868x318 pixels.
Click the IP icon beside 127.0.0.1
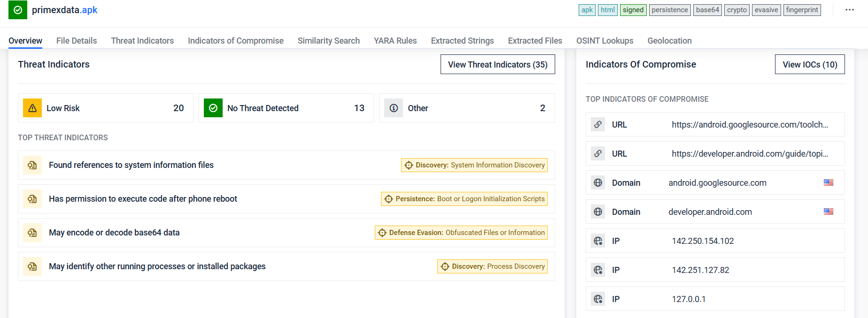[598, 299]
